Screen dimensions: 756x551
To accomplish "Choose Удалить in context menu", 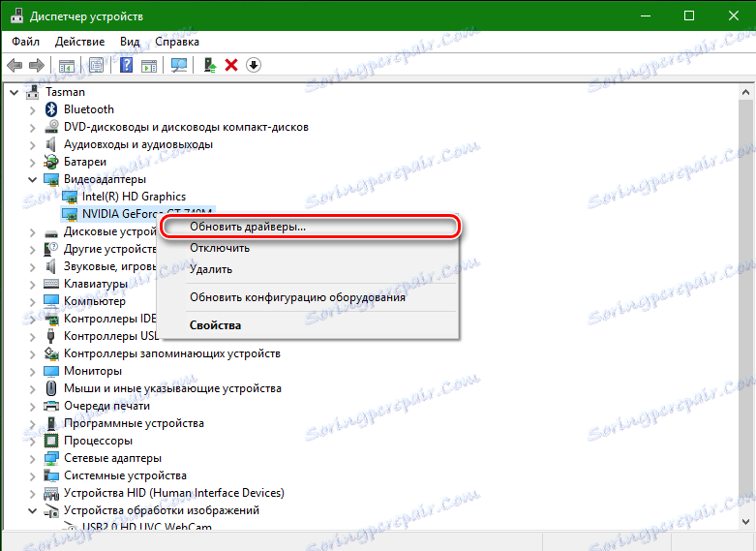I will pos(308,269).
